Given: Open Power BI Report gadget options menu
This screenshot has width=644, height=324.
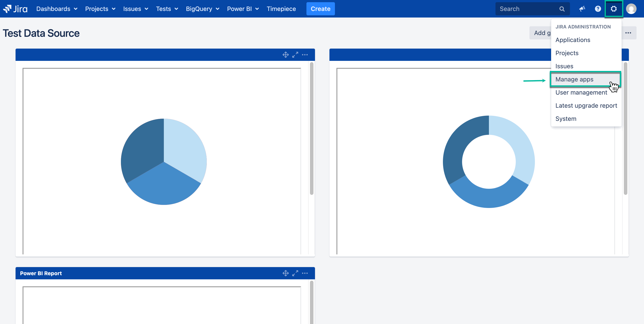Looking at the screenshot, I should tap(305, 273).
